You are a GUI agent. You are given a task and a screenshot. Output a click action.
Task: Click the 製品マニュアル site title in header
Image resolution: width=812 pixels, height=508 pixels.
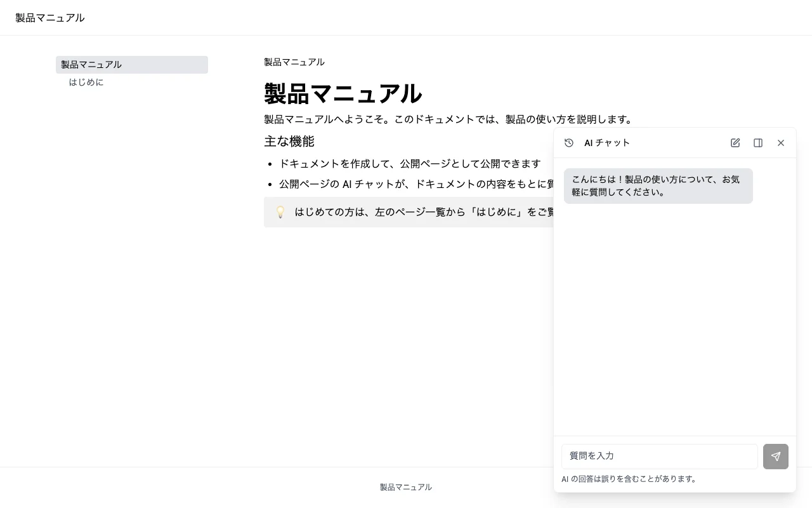(50, 18)
